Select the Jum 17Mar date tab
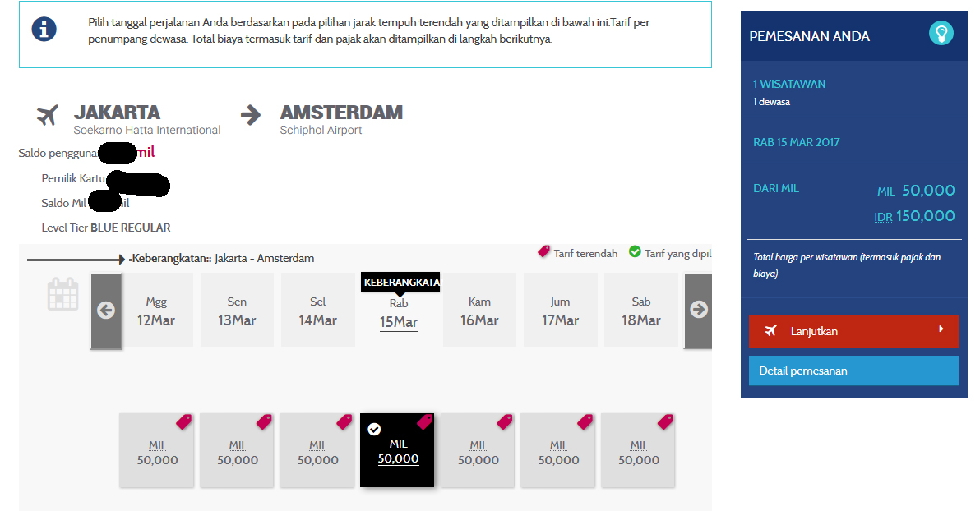 pos(560,311)
